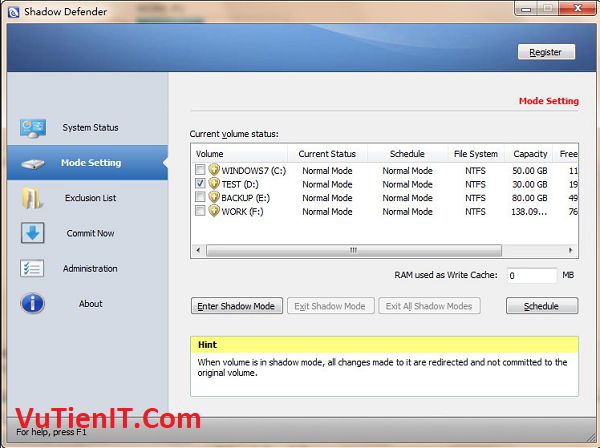The width and height of the screenshot is (600, 448).
Task: Click the Mode Setting drive icon
Action: point(33,164)
